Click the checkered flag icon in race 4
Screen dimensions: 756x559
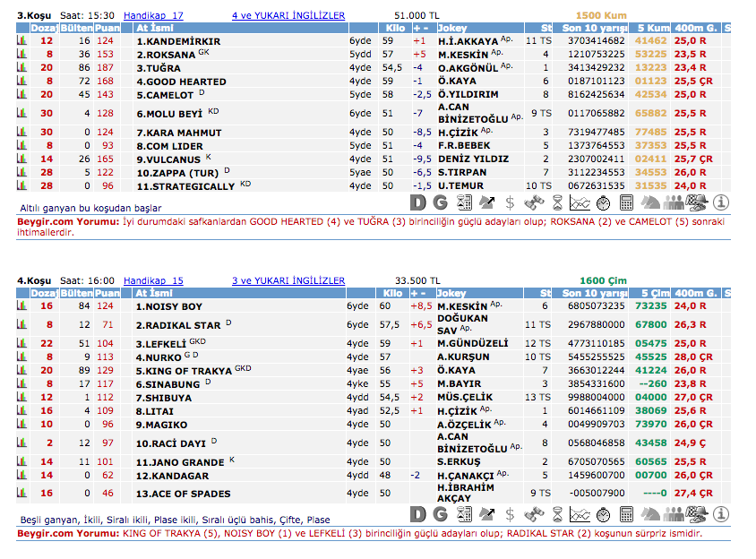pos(698,514)
